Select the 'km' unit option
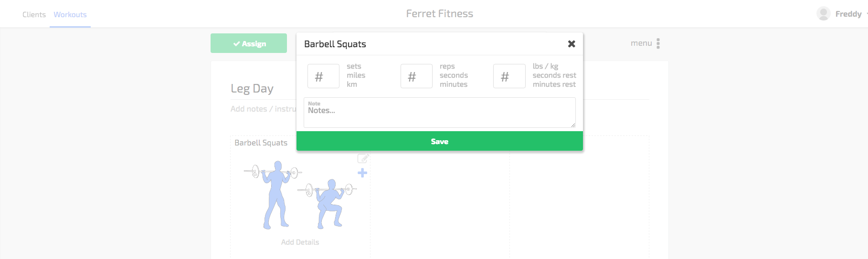 [x=352, y=84]
